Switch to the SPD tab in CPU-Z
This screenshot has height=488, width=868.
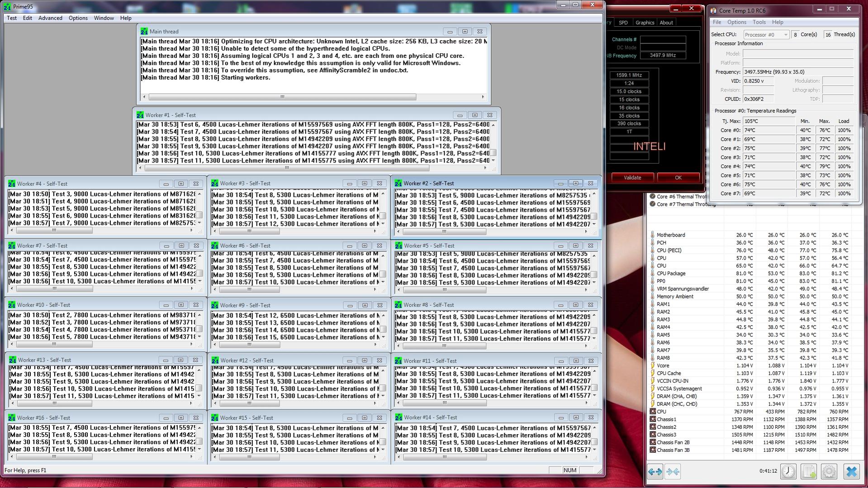623,23
